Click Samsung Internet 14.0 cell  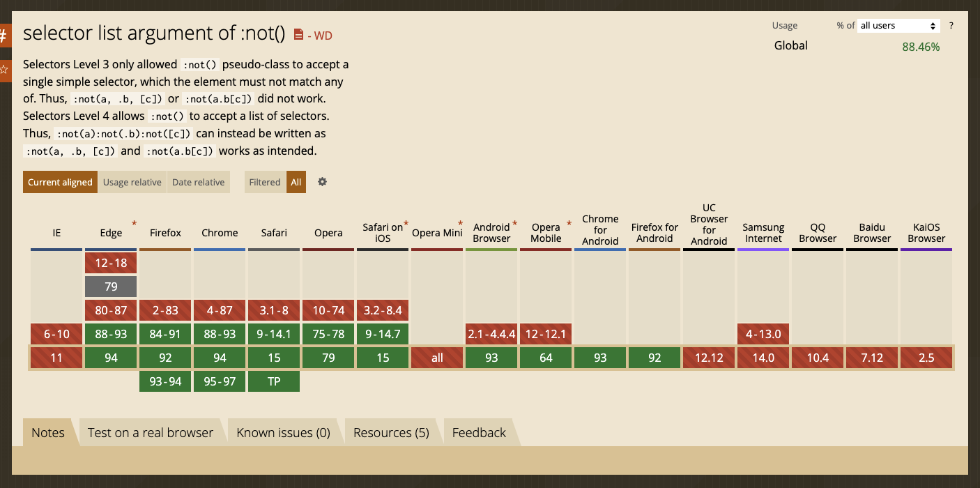click(763, 358)
